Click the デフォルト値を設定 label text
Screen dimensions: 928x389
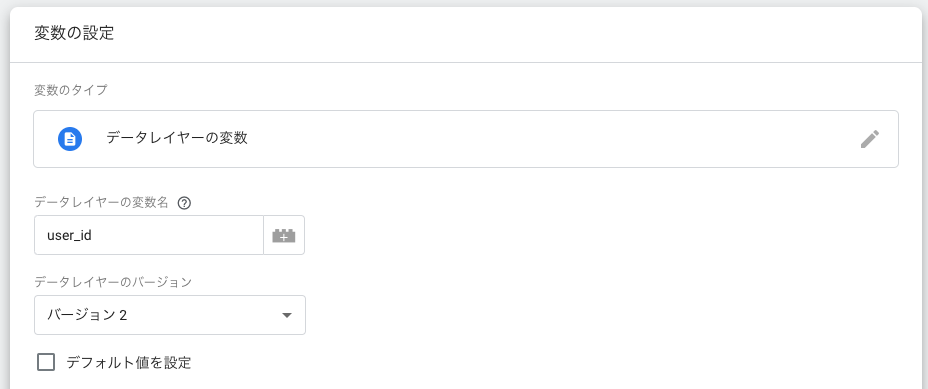(128, 362)
